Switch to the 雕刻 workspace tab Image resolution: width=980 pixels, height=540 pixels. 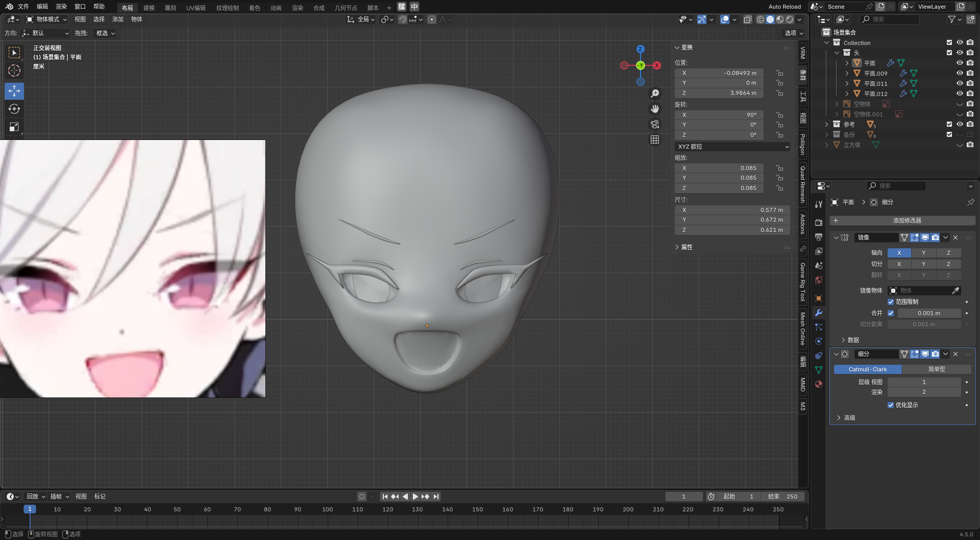pyautogui.click(x=170, y=8)
